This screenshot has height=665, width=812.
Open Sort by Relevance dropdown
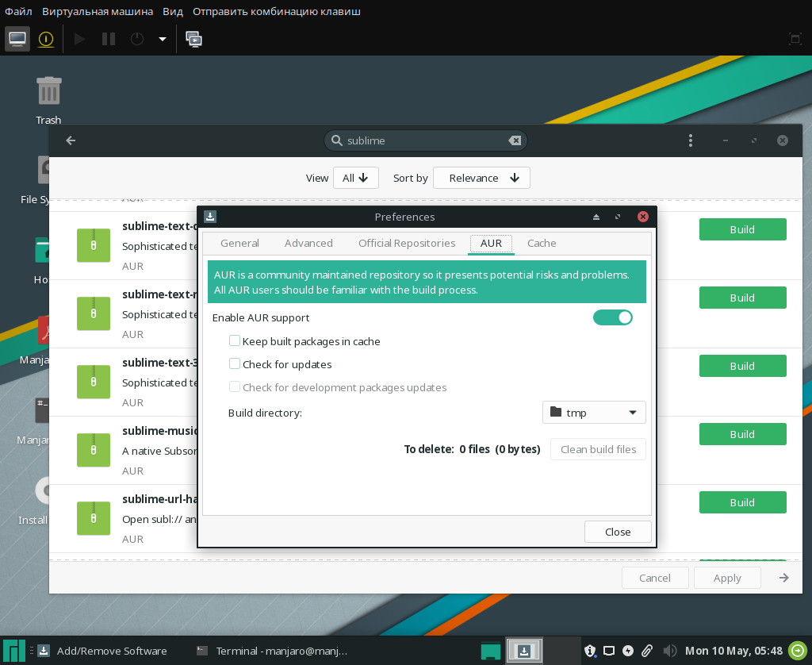tap(481, 178)
